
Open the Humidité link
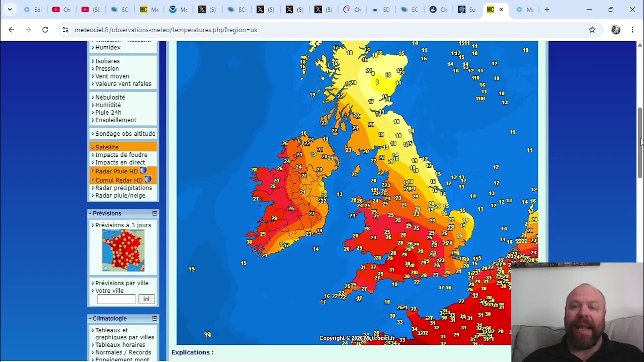pyautogui.click(x=108, y=105)
